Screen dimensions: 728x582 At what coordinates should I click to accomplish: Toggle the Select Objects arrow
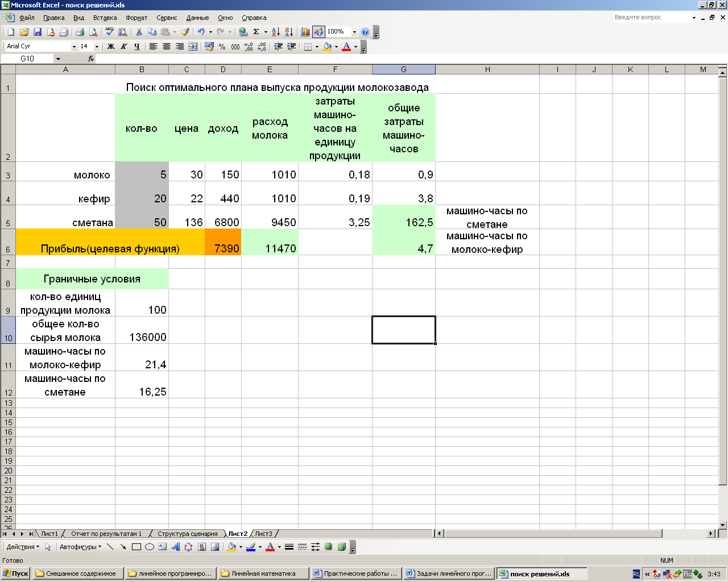tap(48, 547)
